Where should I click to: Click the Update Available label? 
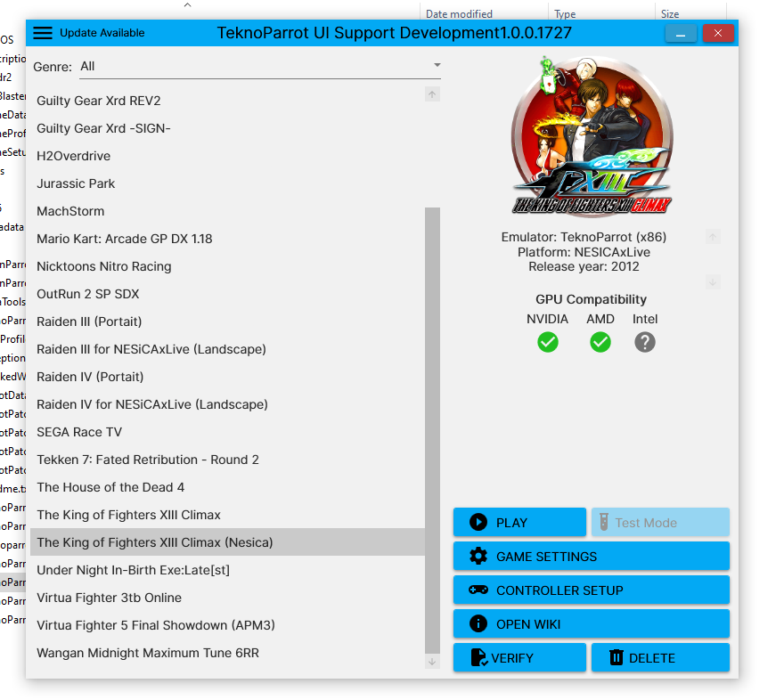pos(102,33)
